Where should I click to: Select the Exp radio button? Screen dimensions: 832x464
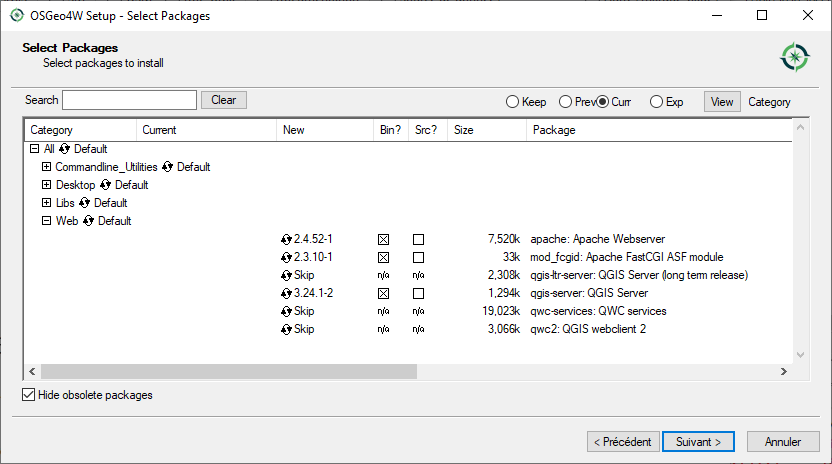pos(657,102)
